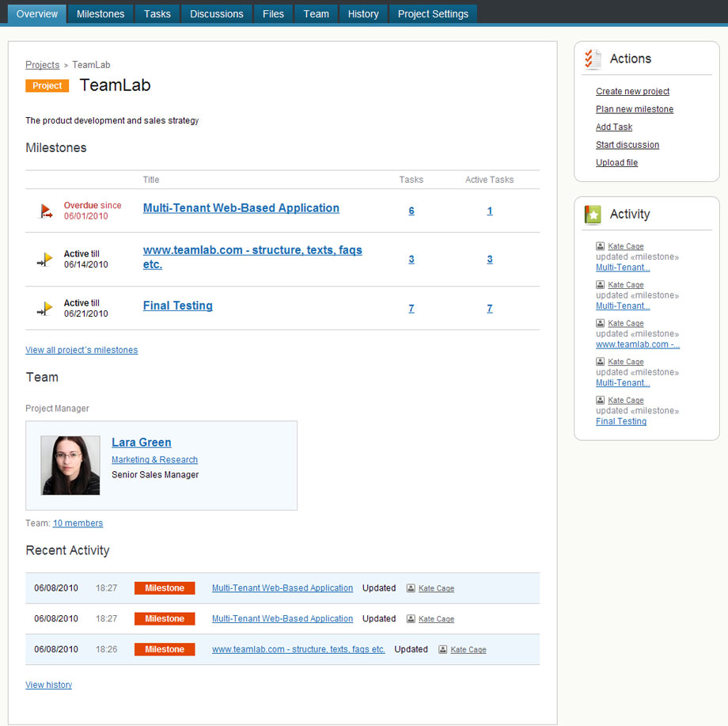The width and height of the screenshot is (728, 726).
Task: Click Kate Cage in the 18:26 activity row
Action: pyautogui.click(x=468, y=650)
